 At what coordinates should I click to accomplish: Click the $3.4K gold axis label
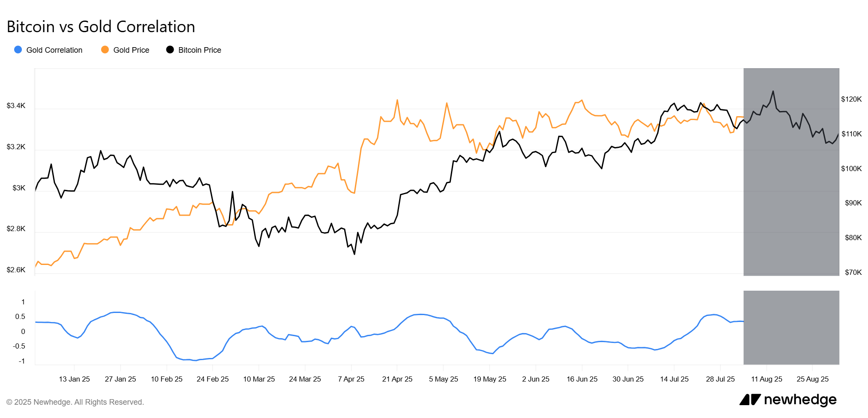click(16, 105)
